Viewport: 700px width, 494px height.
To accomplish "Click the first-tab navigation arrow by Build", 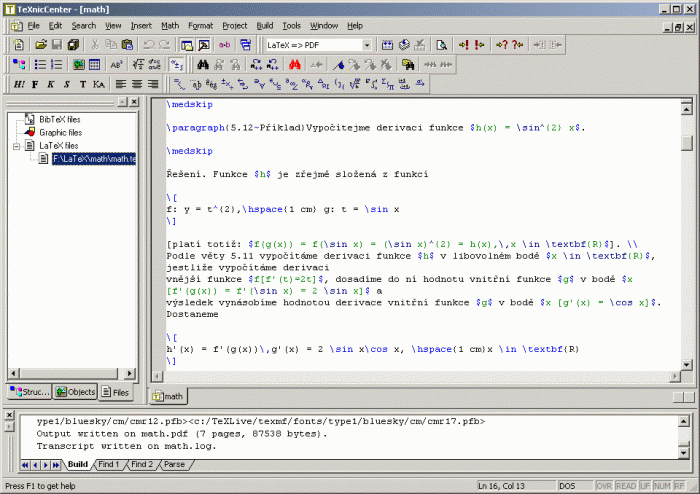I will [x=25, y=465].
